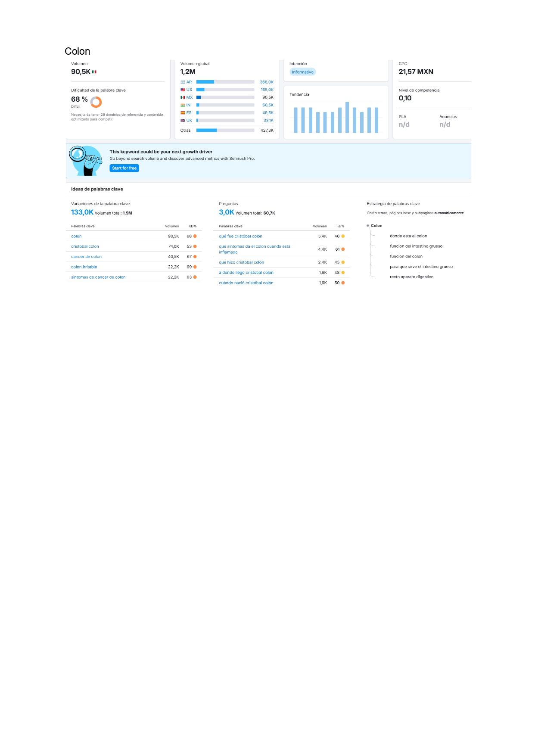This screenshot has width=535, height=756.
Task: Open the 133,0K keyword variations link
Action: 82,212
